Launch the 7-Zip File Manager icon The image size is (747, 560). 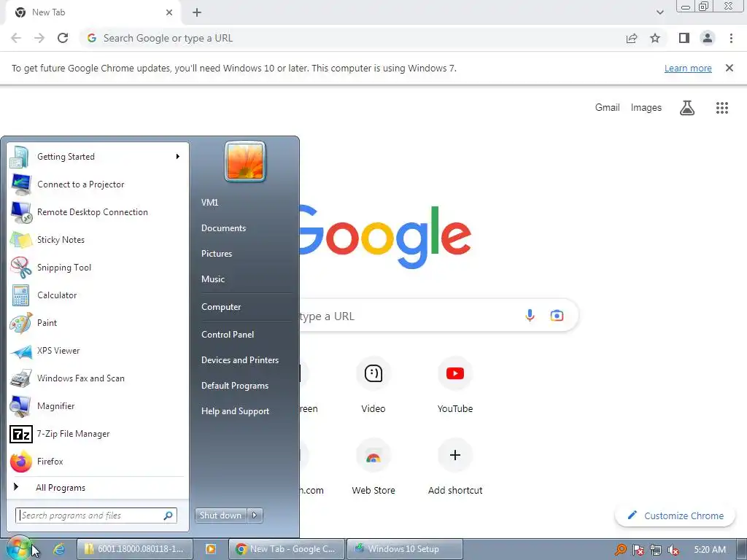point(20,434)
